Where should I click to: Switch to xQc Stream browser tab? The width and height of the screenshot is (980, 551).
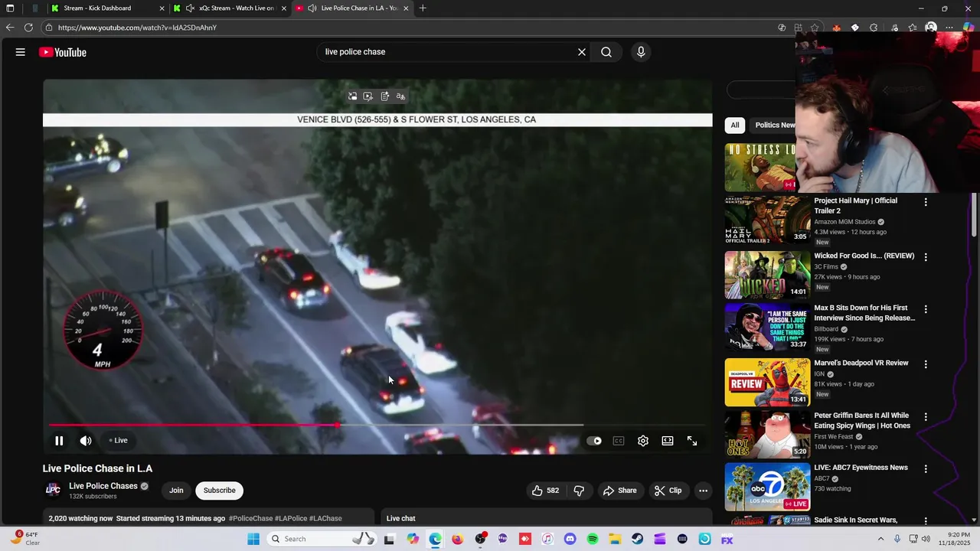(x=230, y=8)
